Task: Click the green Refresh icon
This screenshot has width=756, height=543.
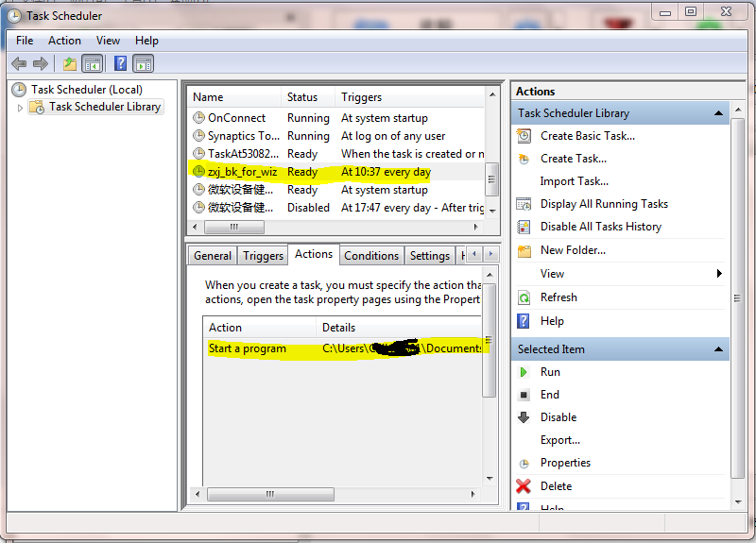Action: [524, 297]
